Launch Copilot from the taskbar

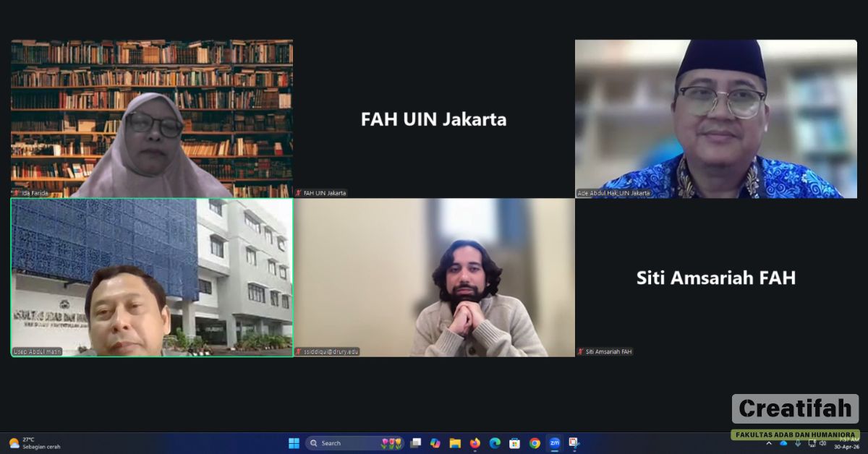[x=435, y=443]
